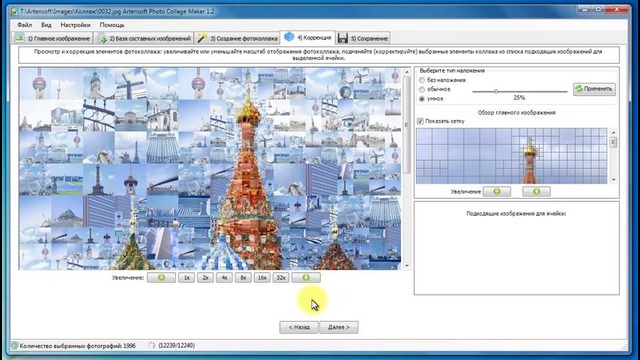Open the Настройки menu
Image resolution: width=640 pixels, height=360 pixels.
click(76, 25)
